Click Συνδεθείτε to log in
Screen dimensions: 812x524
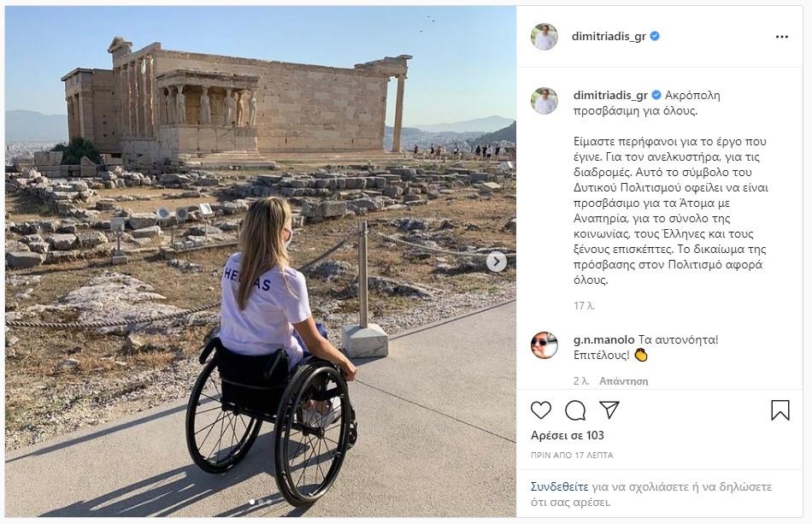tap(559, 486)
